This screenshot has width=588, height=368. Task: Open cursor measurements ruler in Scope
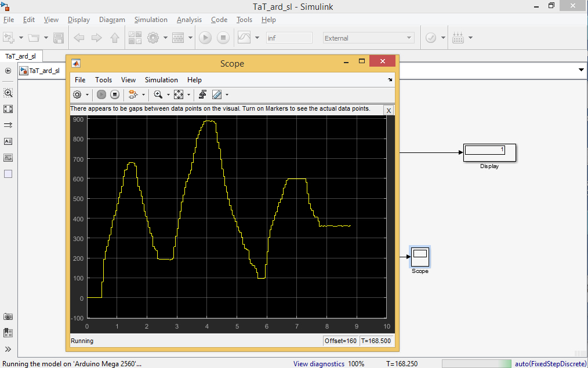[217, 95]
